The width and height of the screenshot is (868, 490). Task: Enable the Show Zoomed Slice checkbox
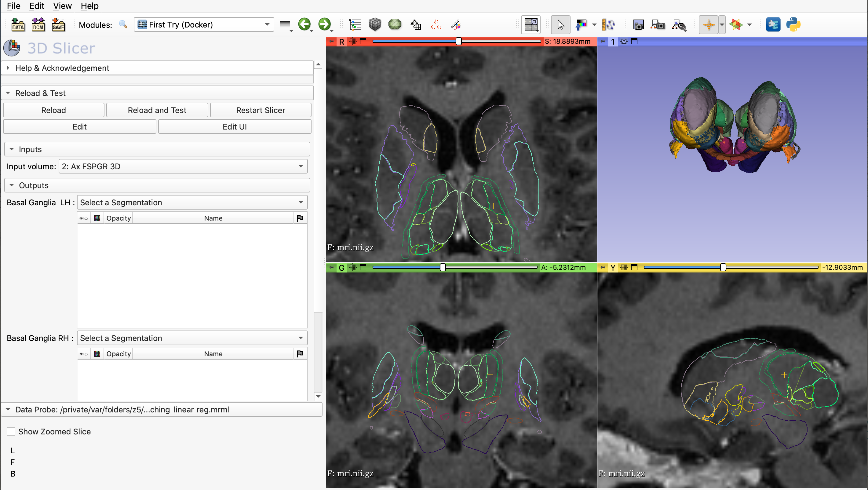(x=11, y=431)
